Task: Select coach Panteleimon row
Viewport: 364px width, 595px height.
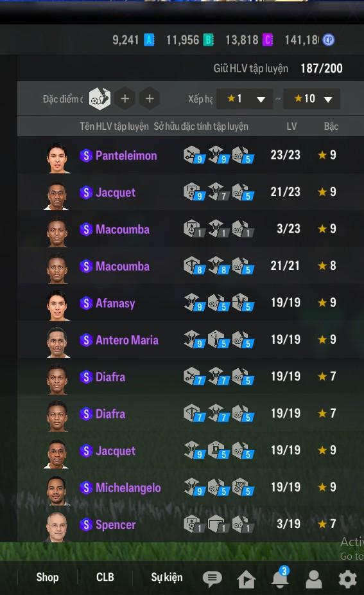Action: point(190,155)
